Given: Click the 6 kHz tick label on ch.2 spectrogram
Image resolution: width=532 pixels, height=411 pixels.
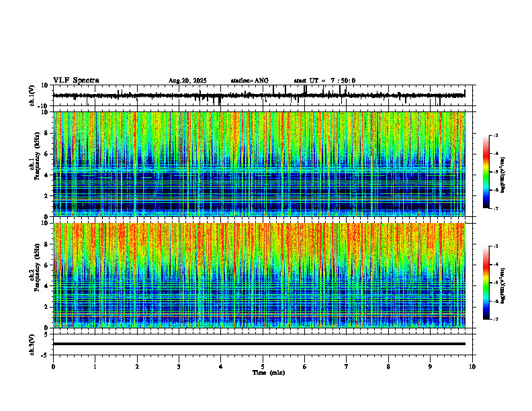Looking at the screenshot, I should 47,265.
